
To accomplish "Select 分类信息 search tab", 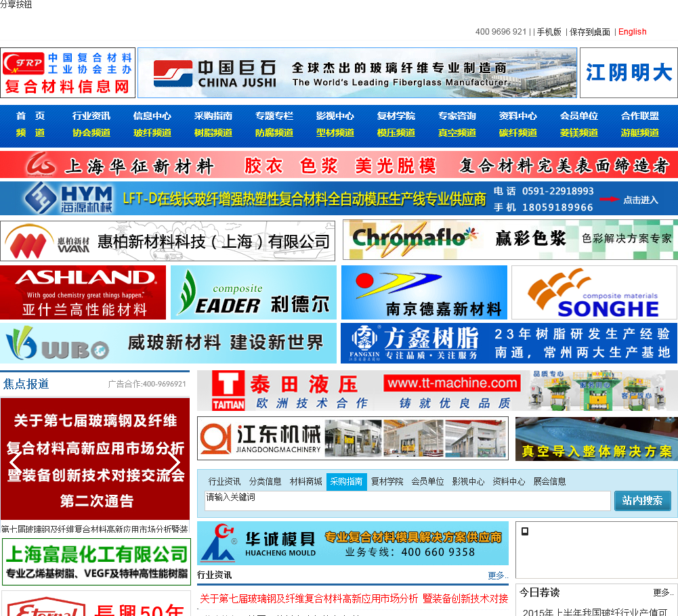I will (265, 481).
